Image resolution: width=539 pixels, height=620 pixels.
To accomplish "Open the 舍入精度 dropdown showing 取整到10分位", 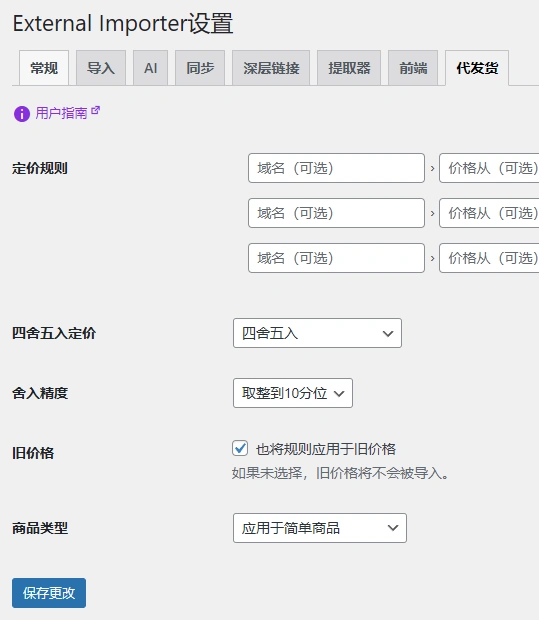I will (x=293, y=393).
